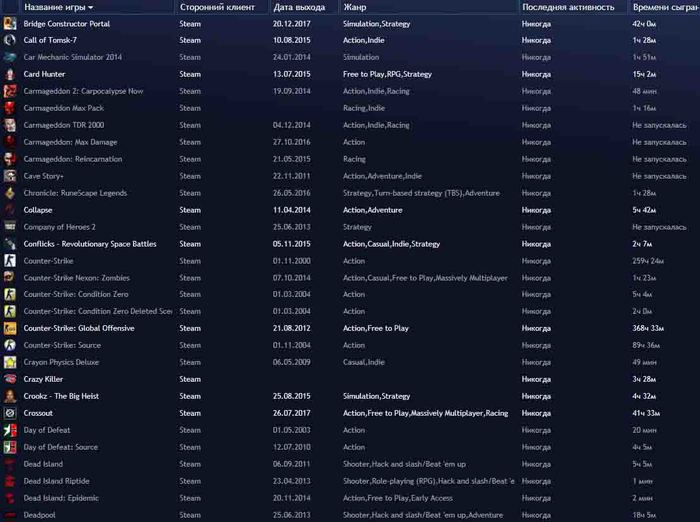Click the Carmageddon Max Pack icon
This screenshot has height=522, width=700.
coord(10,108)
